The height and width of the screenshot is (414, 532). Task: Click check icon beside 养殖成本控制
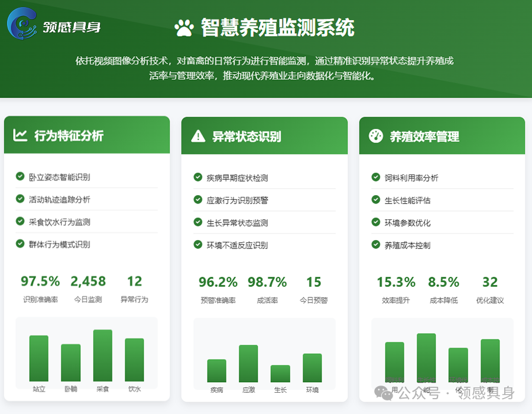(375, 244)
